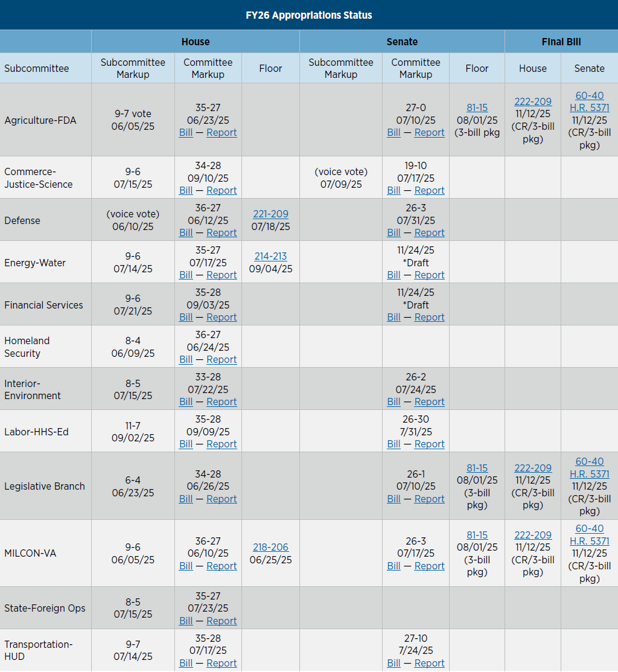Open Agriculture-FDA House committee Bill link
618x672 pixels.
pos(186,132)
